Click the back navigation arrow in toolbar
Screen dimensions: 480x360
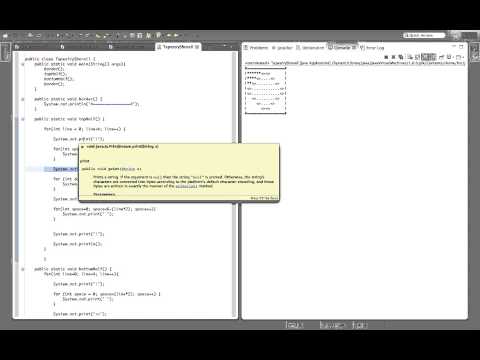point(169,35)
